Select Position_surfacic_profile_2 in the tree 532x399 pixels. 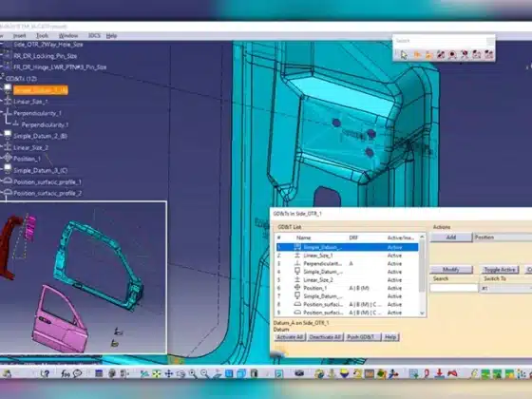click(47, 193)
